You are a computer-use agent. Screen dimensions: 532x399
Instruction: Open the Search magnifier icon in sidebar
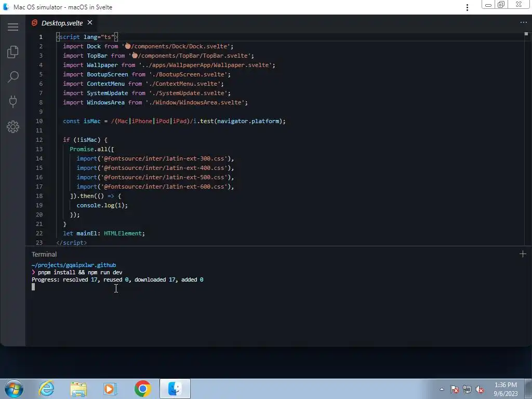[13, 77]
